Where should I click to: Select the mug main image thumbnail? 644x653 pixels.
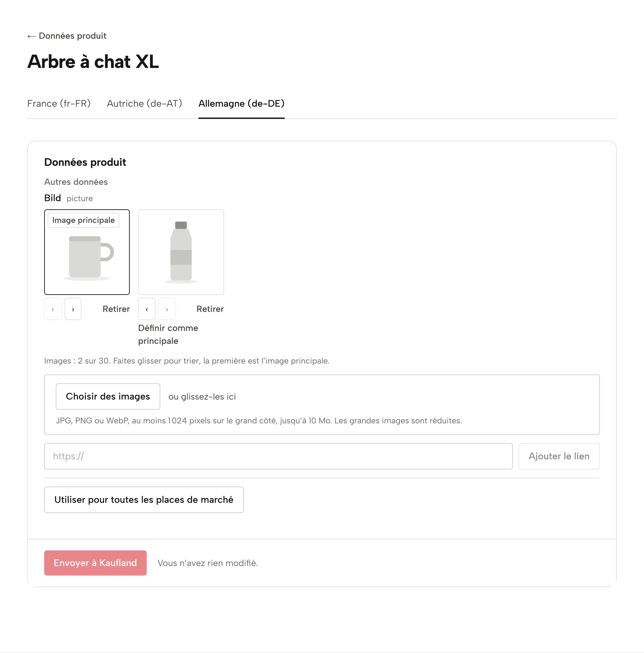[x=87, y=252]
